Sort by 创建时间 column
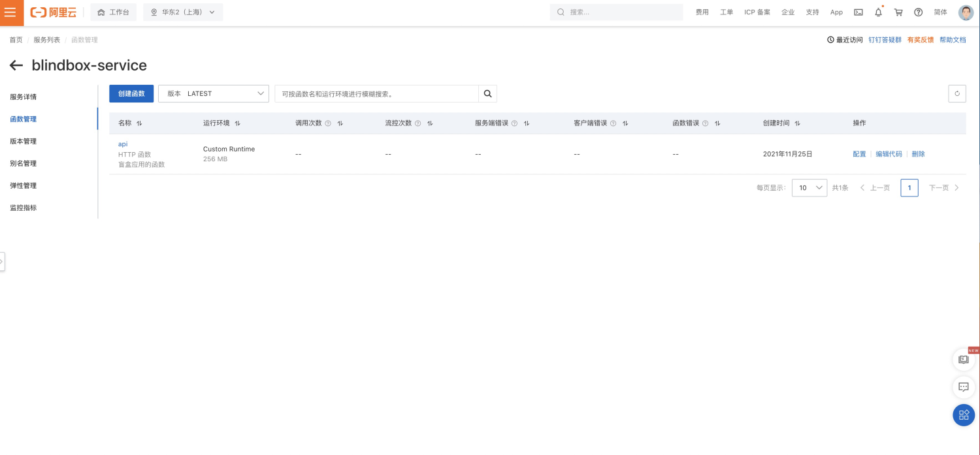Screen dimensions: 980x455 (x=798, y=123)
